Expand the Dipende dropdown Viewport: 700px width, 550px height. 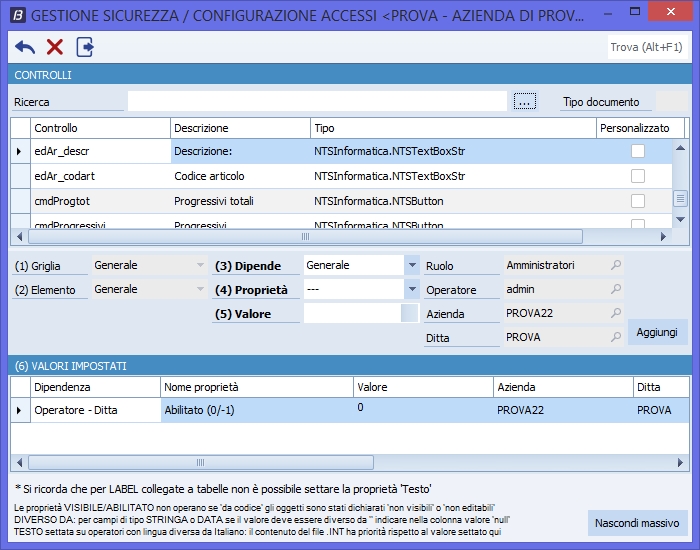[412, 265]
